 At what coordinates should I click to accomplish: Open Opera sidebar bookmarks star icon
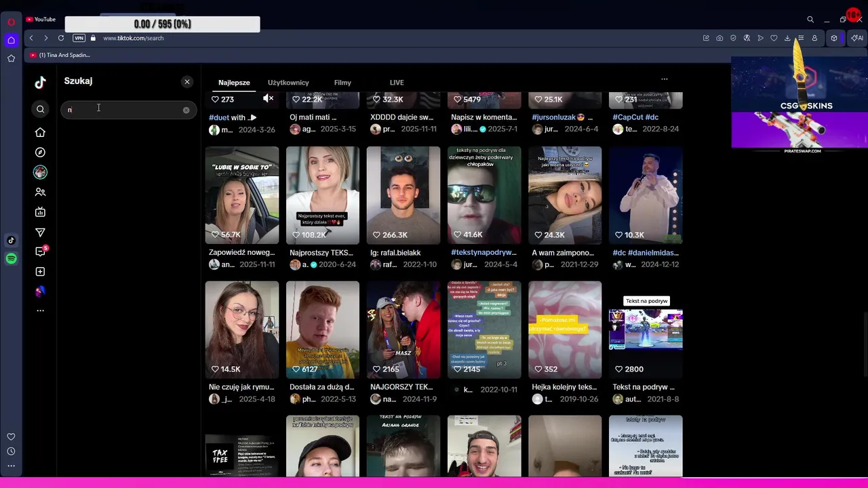click(11, 59)
